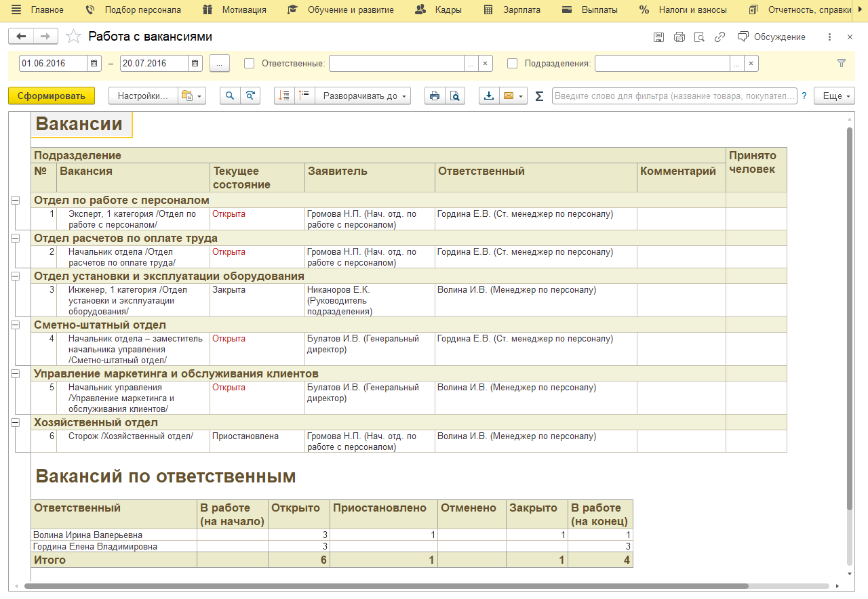Viewport: 868px width, 599px height.
Task: Click the report filter word input field
Action: (675, 96)
